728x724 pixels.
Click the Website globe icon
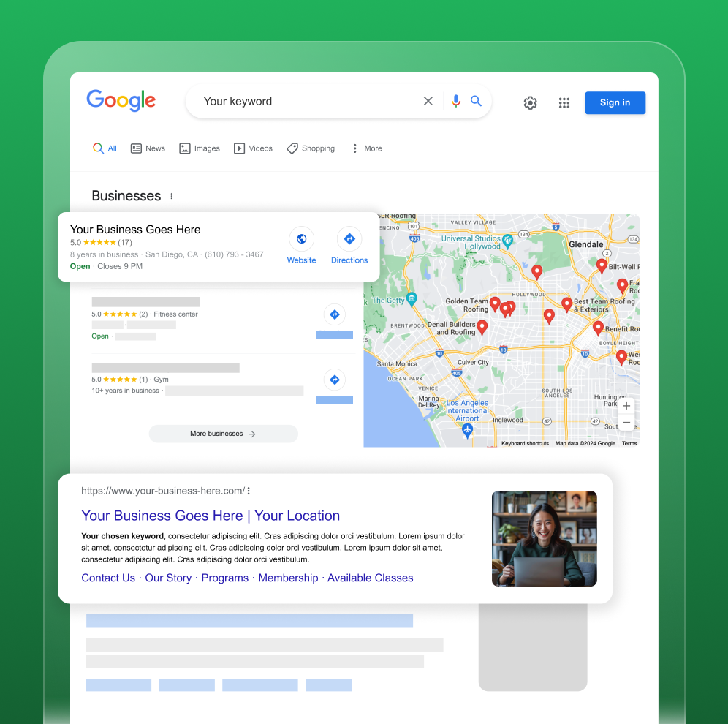tap(301, 239)
